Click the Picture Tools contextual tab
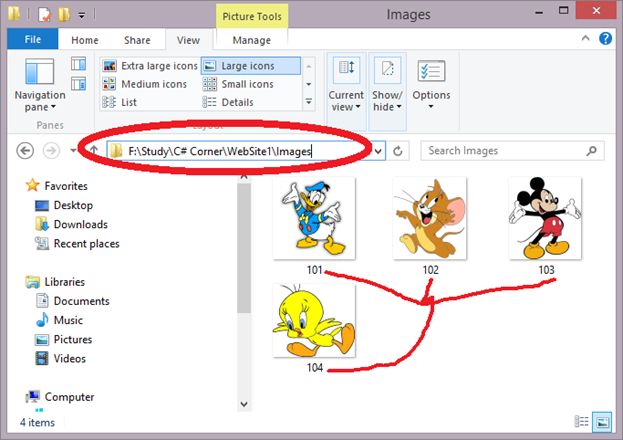Viewport: 623px width, 440px height. click(x=252, y=16)
